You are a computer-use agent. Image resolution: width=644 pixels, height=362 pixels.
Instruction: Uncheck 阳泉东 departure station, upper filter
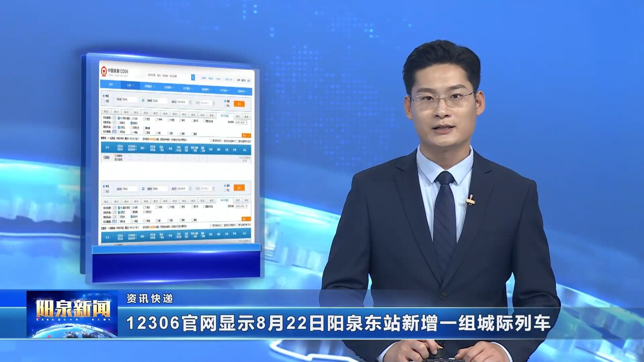click(131, 123)
